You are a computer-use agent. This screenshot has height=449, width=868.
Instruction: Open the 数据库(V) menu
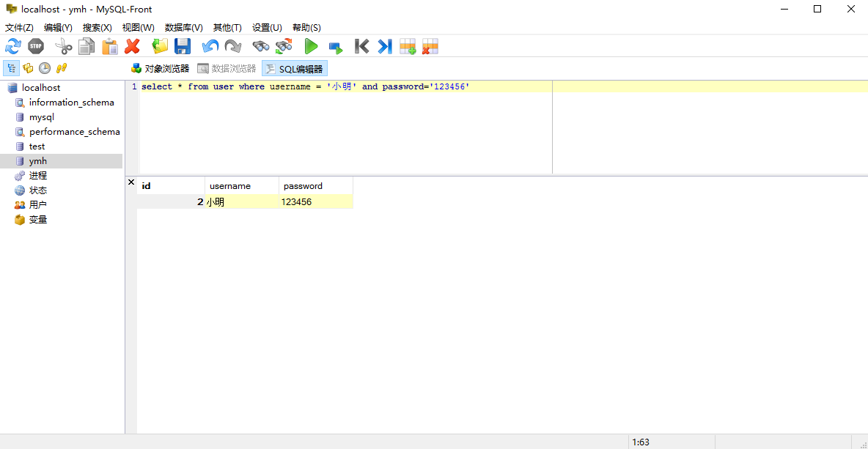click(183, 28)
